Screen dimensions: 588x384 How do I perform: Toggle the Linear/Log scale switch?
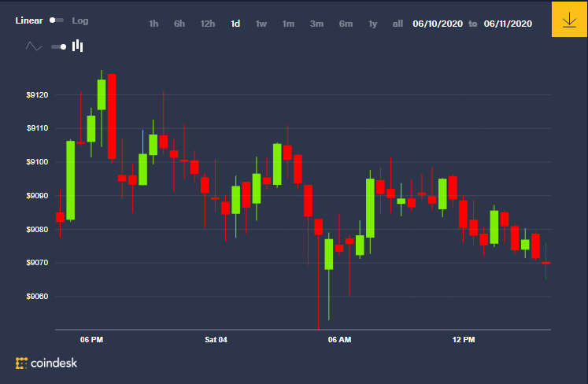57,20
